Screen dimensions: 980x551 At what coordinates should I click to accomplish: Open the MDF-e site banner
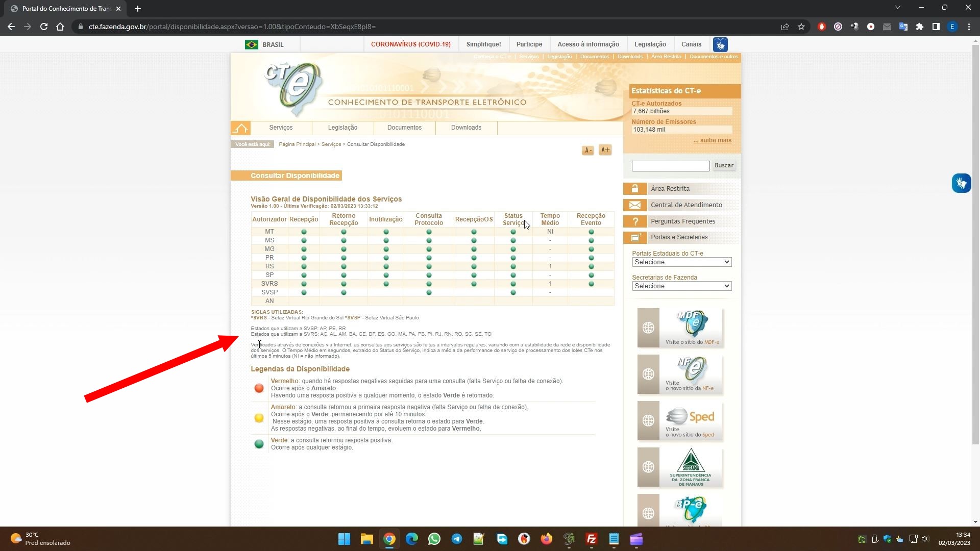(x=680, y=328)
